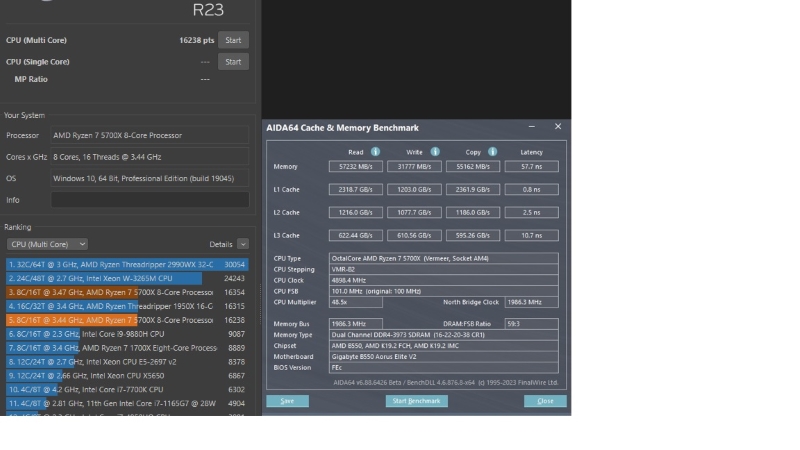
Task: Click the CPU FSB 101.0 MHz value
Action: 443,291
